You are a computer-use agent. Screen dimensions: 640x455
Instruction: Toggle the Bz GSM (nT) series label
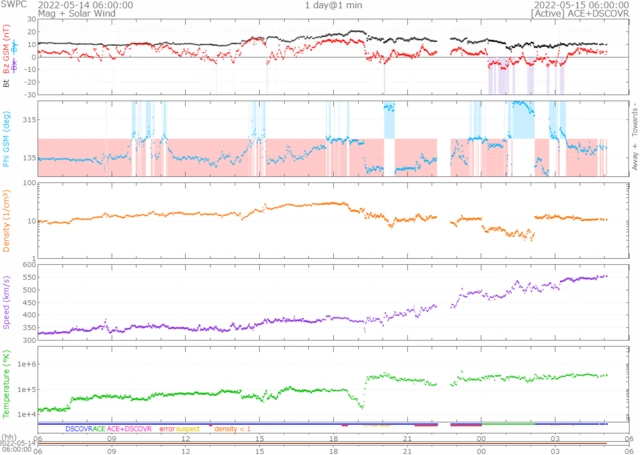[x=6, y=49]
